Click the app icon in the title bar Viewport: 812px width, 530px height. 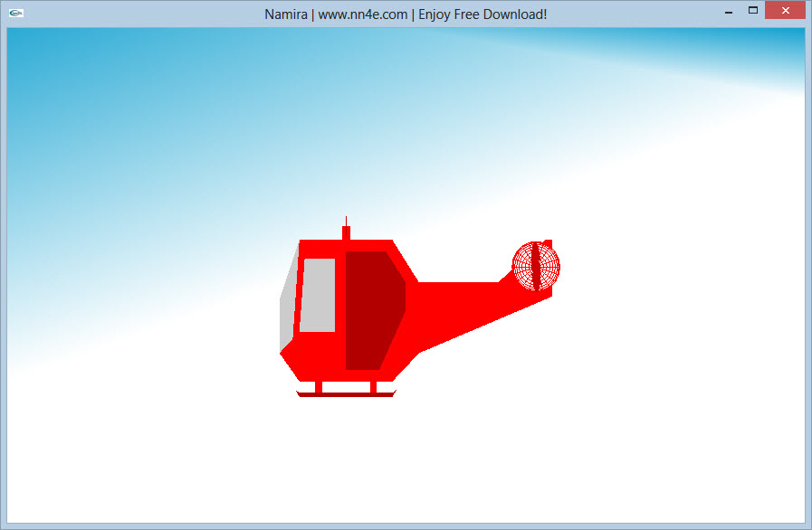[16, 13]
